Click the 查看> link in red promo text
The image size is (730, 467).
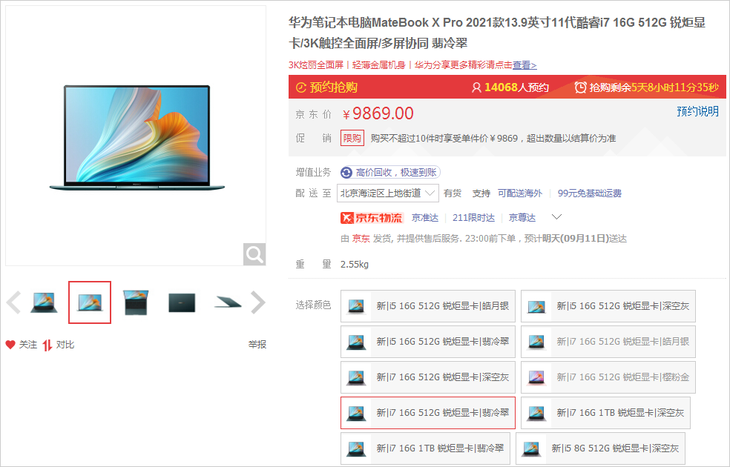click(525, 65)
